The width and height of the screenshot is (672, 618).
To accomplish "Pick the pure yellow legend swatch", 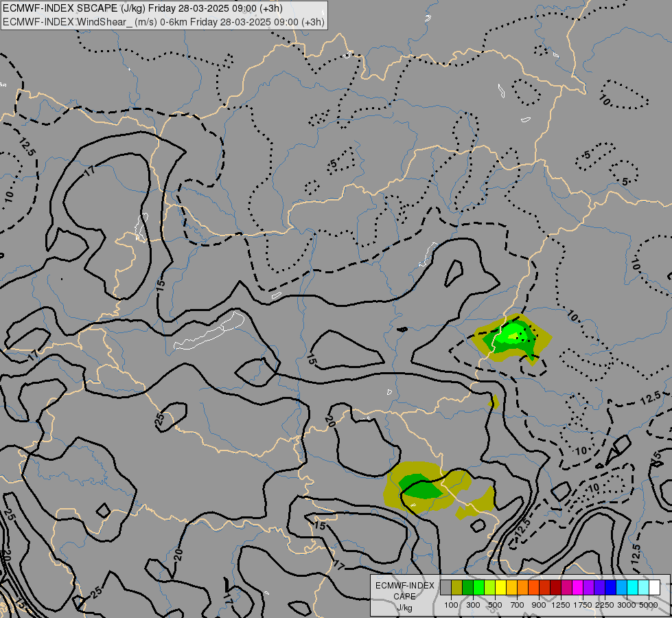I will [x=500, y=588].
